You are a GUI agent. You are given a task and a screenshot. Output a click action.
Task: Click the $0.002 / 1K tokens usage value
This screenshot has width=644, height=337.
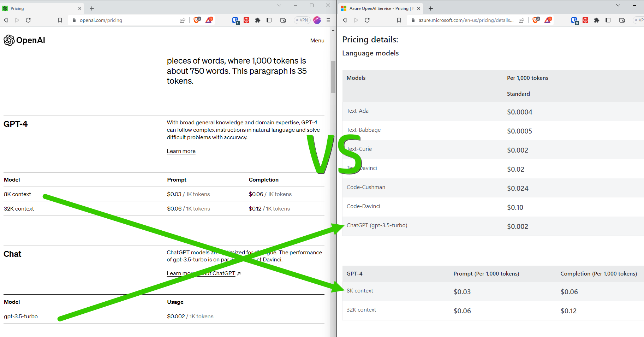(x=190, y=316)
